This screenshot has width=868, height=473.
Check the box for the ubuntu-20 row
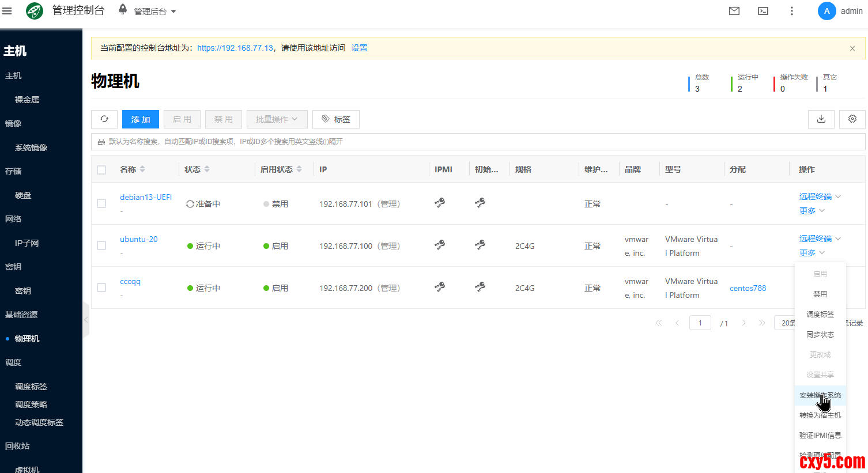point(101,245)
